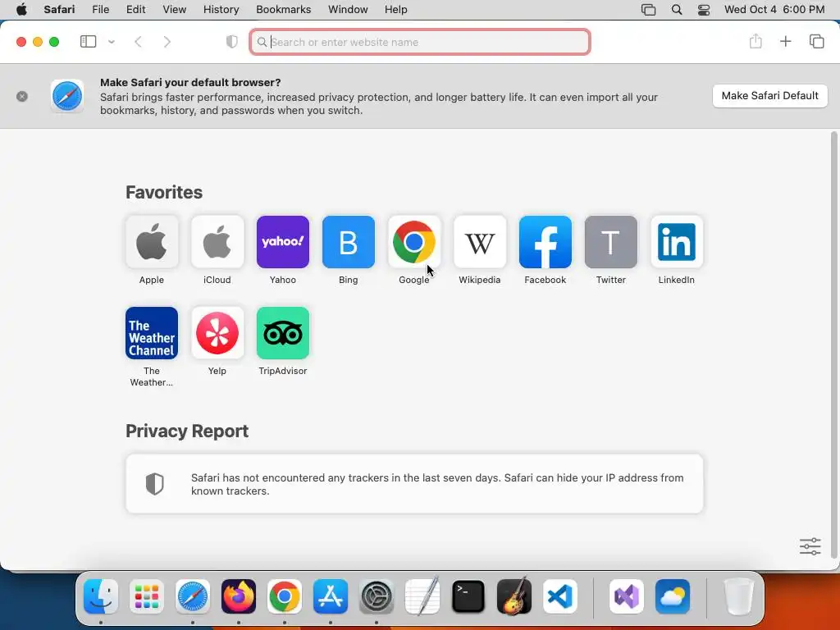The height and width of the screenshot is (630, 840).
Task: Click the Stage Manager menu bar icon
Action: pos(648,10)
